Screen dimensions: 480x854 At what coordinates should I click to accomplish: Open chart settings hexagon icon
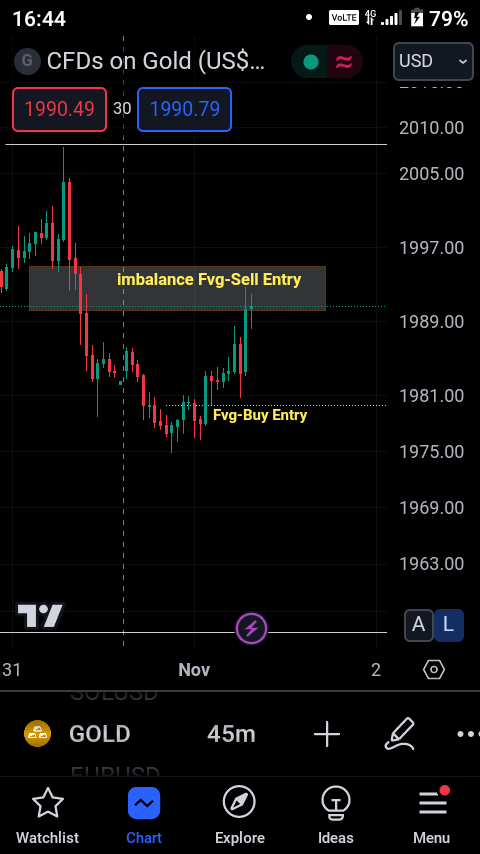pyautogui.click(x=434, y=669)
